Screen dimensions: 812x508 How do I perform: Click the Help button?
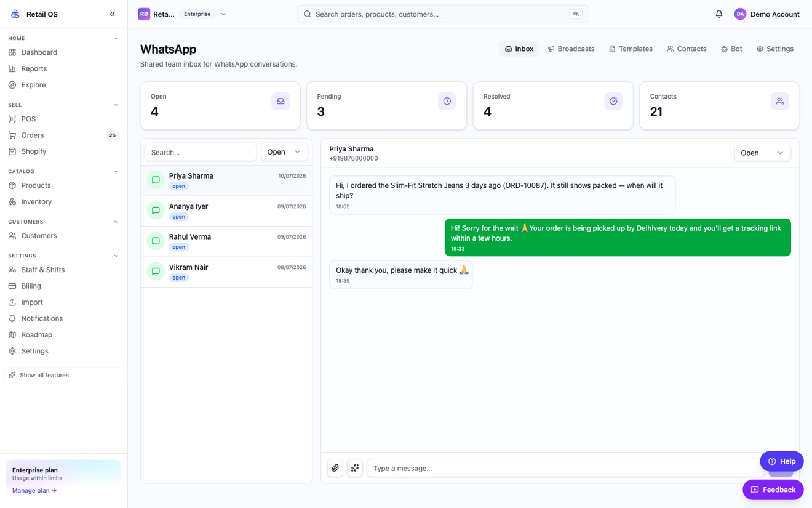(782, 461)
